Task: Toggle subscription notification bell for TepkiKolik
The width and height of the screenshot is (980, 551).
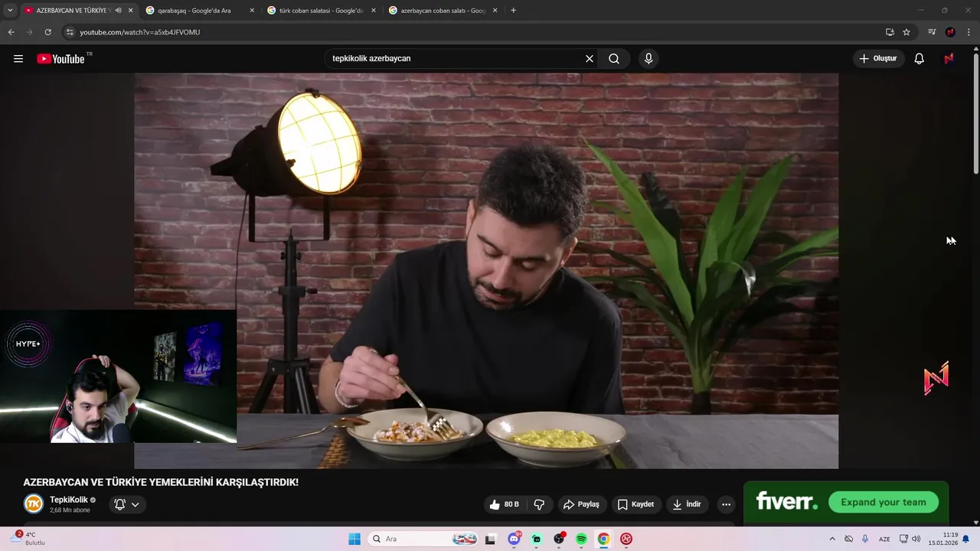Action: tap(119, 504)
